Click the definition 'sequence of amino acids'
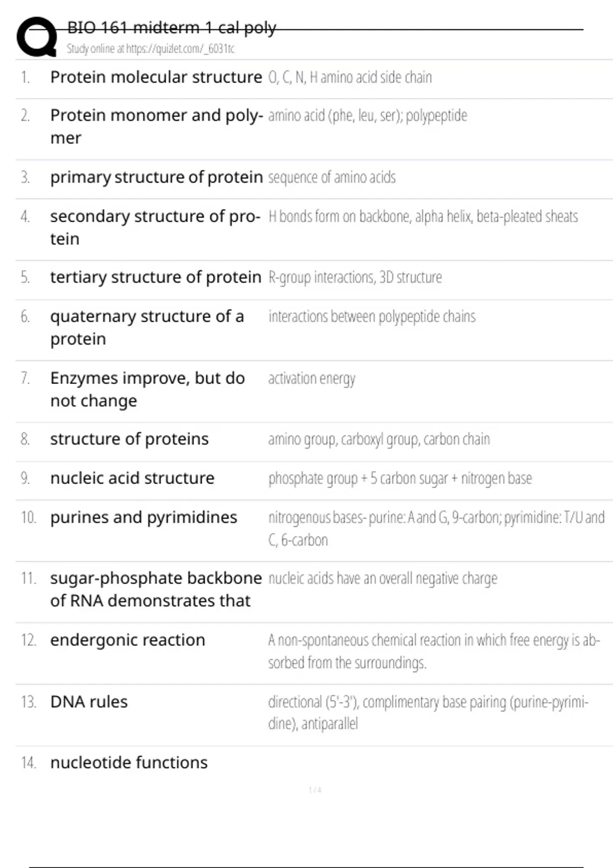This screenshot has height=868, width=613. [x=332, y=177]
